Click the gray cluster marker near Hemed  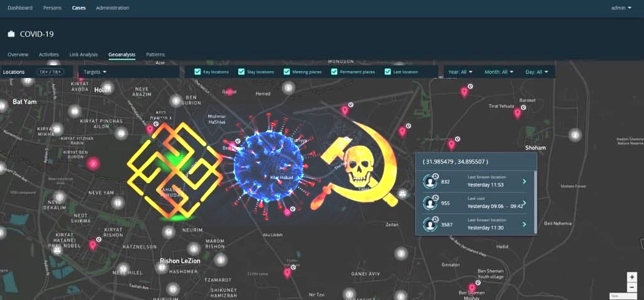tap(288, 87)
